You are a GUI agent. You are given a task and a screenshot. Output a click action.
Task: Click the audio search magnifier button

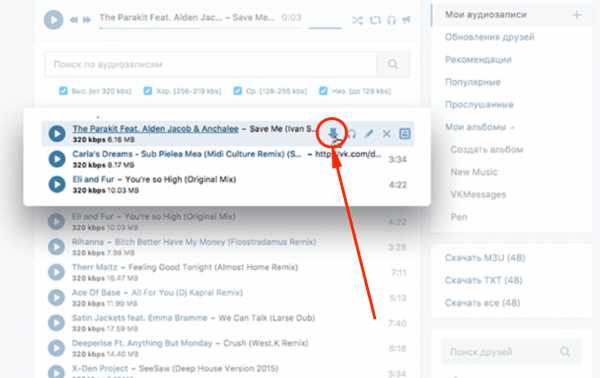click(393, 64)
